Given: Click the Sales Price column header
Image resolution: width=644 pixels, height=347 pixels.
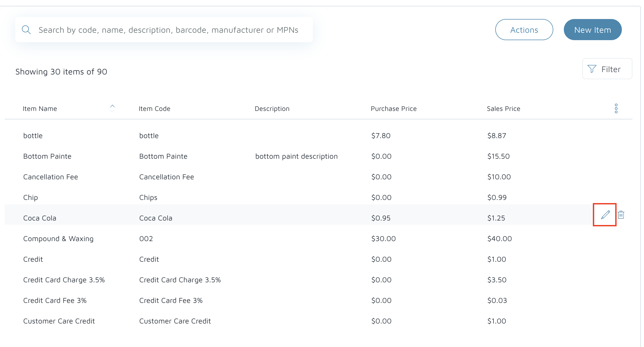Looking at the screenshot, I should click(503, 109).
